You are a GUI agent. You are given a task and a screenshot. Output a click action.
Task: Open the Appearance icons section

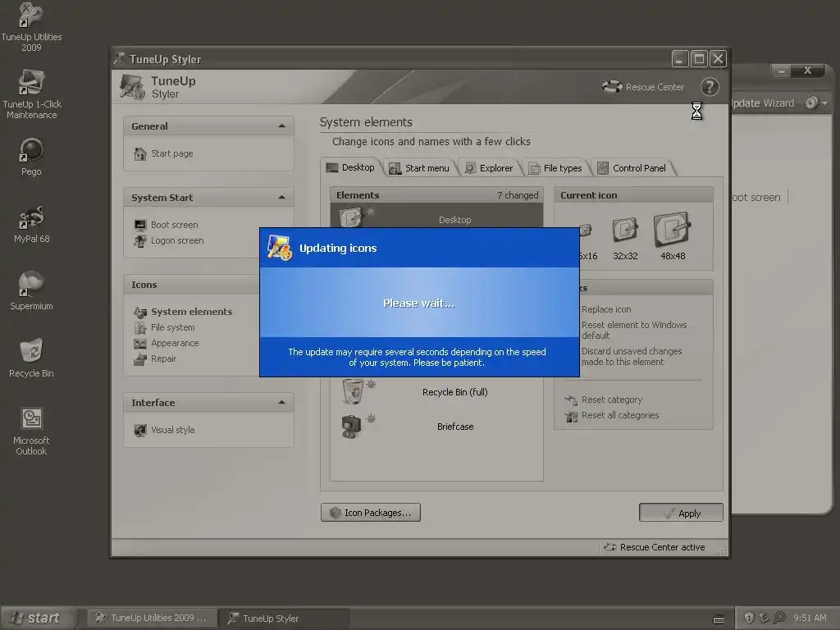[x=166, y=343]
